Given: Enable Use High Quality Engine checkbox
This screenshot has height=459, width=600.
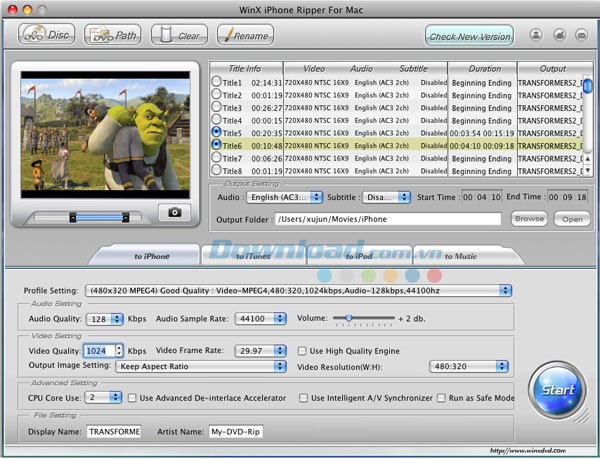Looking at the screenshot, I should tap(303, 351).
